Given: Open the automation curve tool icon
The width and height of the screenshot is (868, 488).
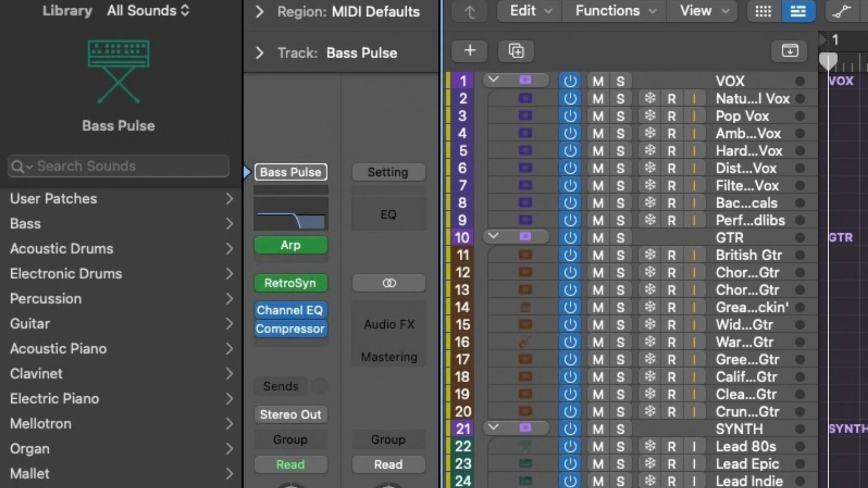Looking at the screenshot, I should [841, 11].
